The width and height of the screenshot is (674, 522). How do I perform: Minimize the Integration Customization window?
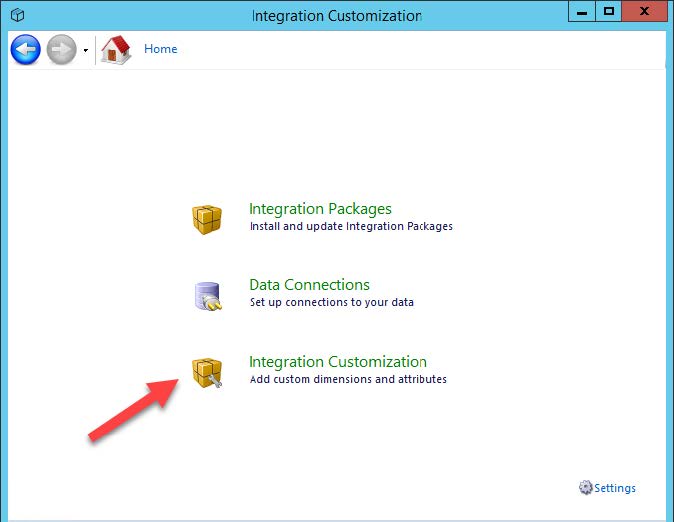pyautogui.click(x=583, y=13)
